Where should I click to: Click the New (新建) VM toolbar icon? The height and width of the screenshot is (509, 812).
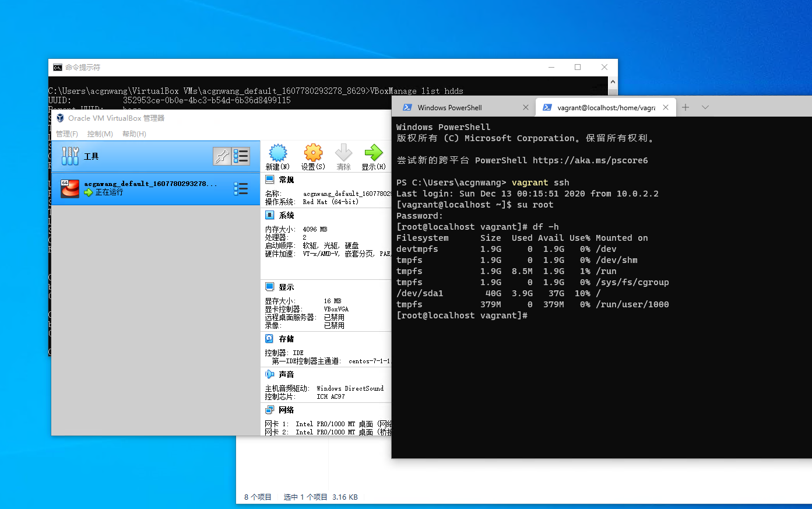pyautogui.click(x=278, y=153)
